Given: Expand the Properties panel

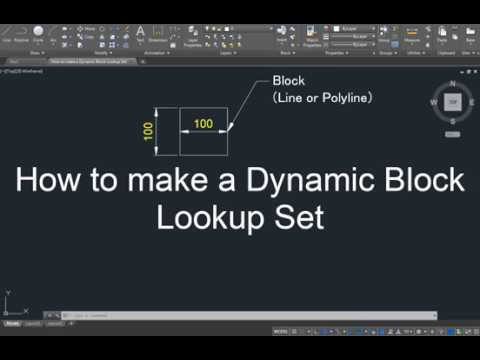Looking at the screenshot, I should coord(336,53).
